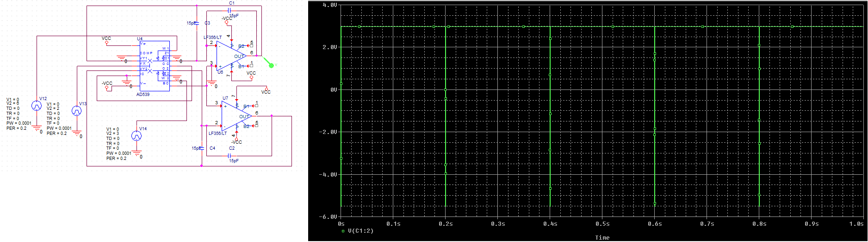Select capacitor C3 symbol
Viewport: 868px width, 242px height.
[x=198, y=23]
